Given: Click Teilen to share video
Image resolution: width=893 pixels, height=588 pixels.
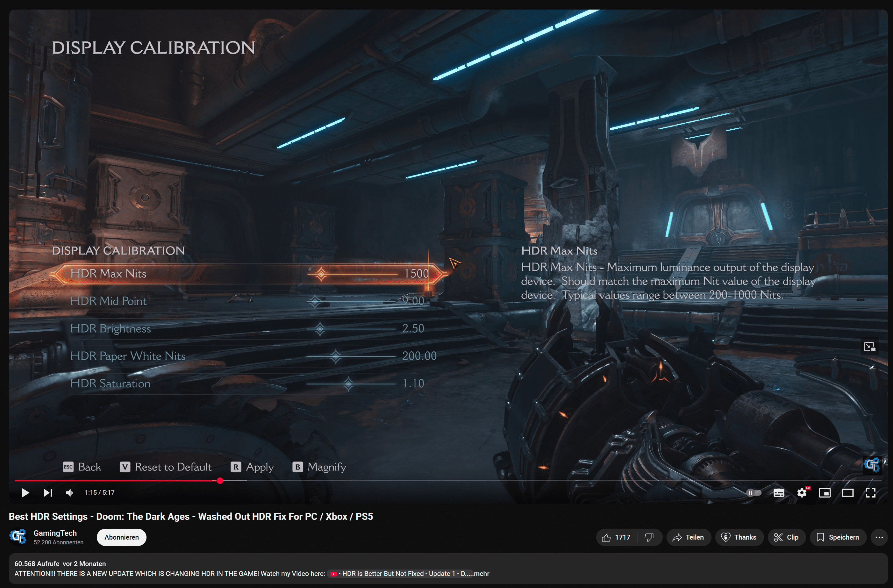Looking at the screenshot, I should 689,537.
